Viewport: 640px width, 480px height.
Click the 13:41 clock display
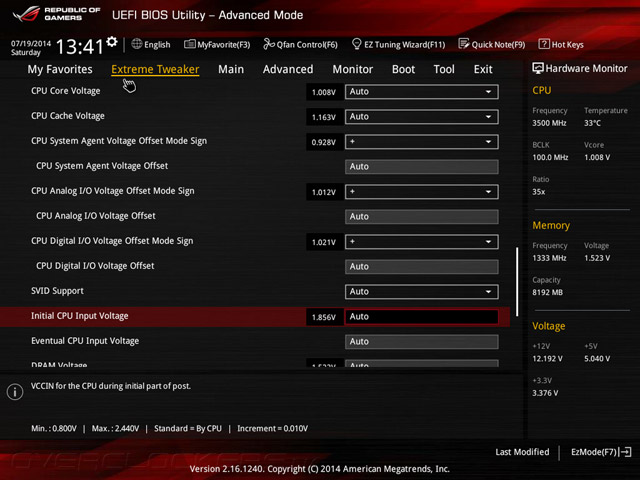[80, 47]
